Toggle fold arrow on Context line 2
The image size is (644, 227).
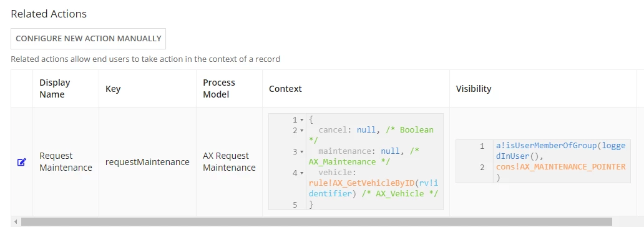pos(302,130)
